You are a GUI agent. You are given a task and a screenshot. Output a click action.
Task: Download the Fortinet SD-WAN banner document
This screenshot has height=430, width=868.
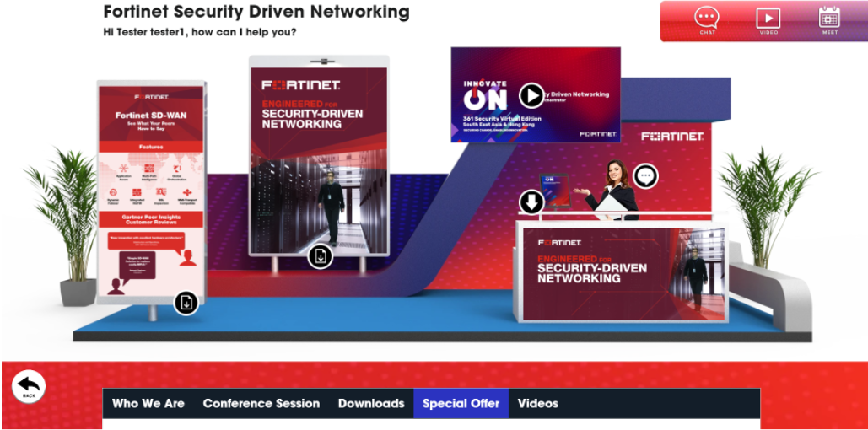point(186,302)
